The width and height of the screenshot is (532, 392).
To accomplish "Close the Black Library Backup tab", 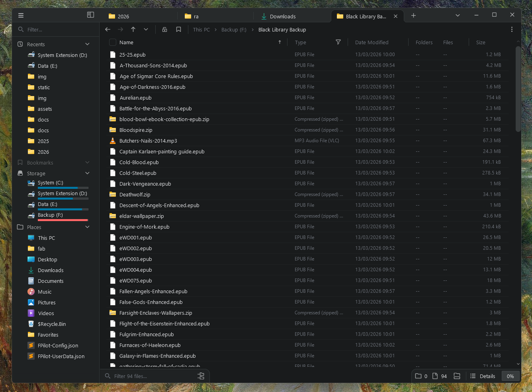I will [395, 16].
